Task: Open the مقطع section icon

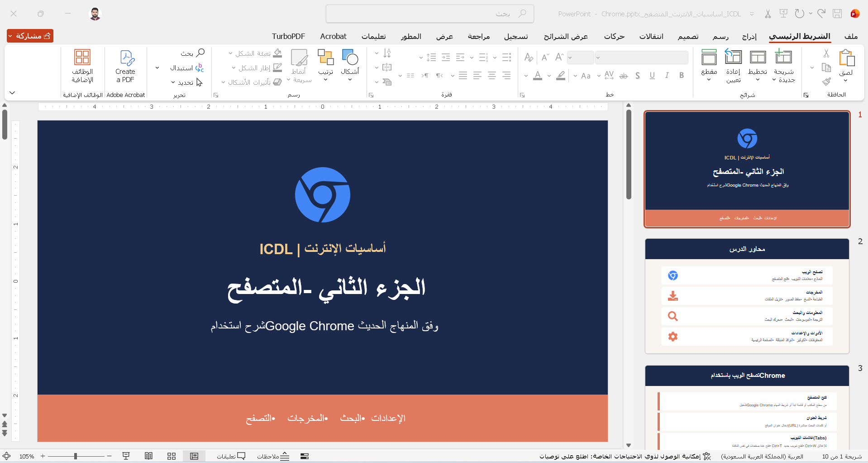Action: click(x=709, y=58)
